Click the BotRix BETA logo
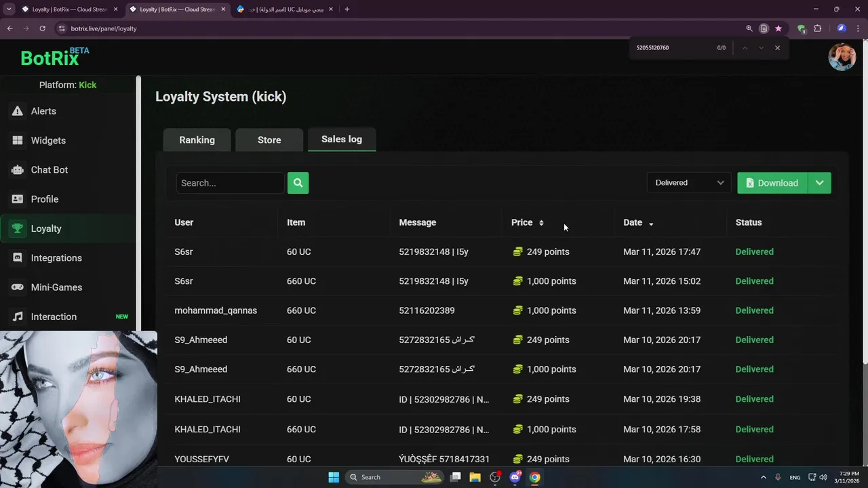 click(54, 58)
